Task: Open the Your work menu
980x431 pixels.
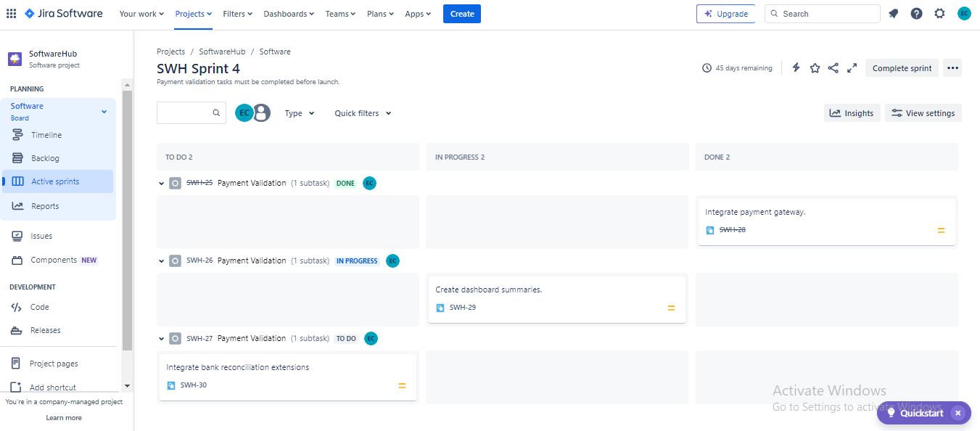Action: tap(141, 14)
